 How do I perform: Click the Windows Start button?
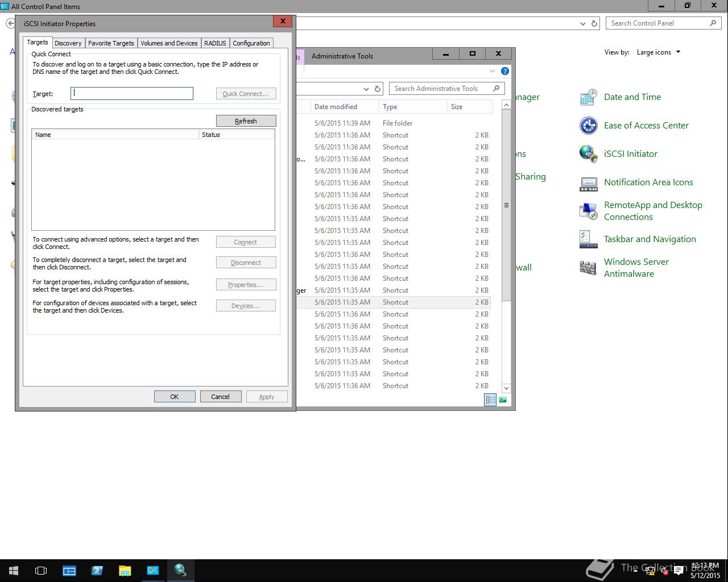tap(14, 570)
